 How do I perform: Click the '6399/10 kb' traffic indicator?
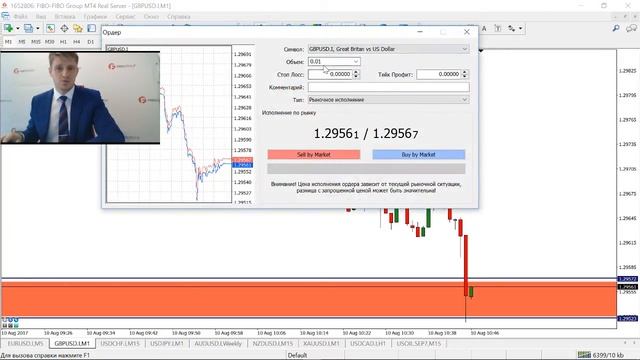608,355
